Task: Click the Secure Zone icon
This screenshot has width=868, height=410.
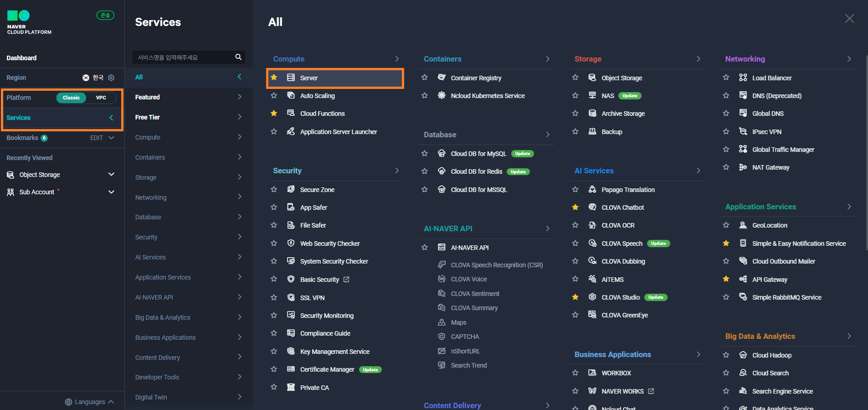Action: tap(291, 189)
